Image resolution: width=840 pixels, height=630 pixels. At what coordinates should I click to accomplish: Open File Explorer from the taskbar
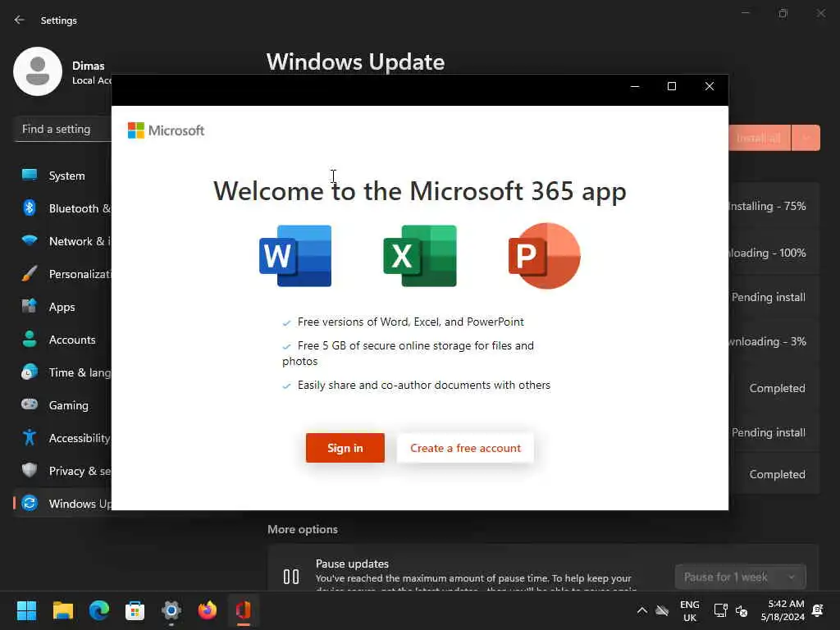tap(62, 610)
